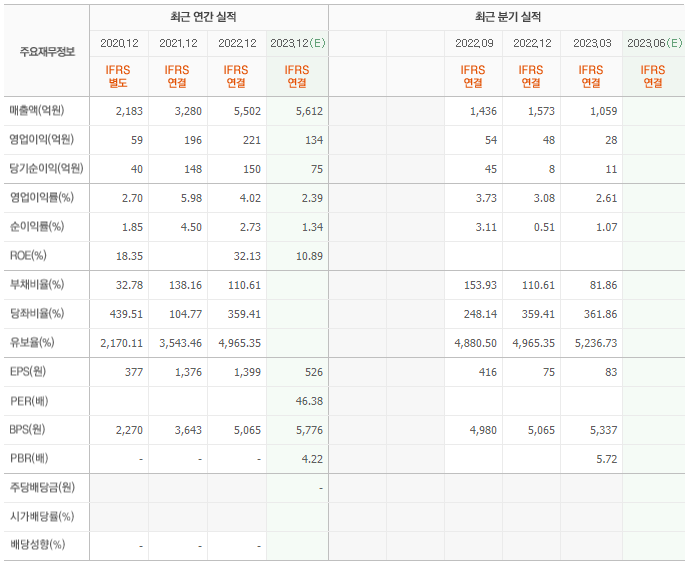The height and width of the screenshot is (563, 689).
Task: Select the 2023.12(E) estimate column header
Action: pyautogui.click(x=297, y=43)
